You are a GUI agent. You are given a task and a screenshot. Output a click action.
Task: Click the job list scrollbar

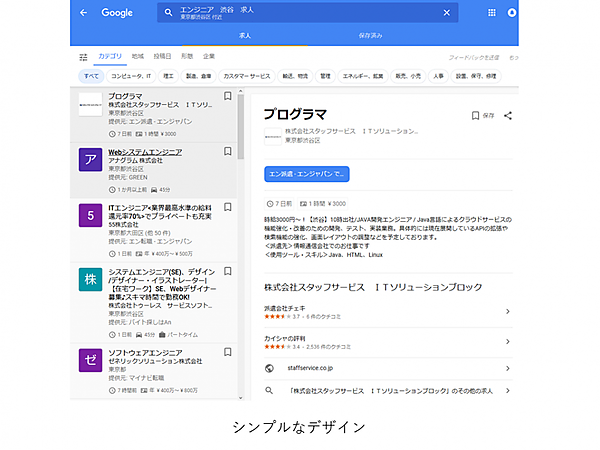point(240,125)
